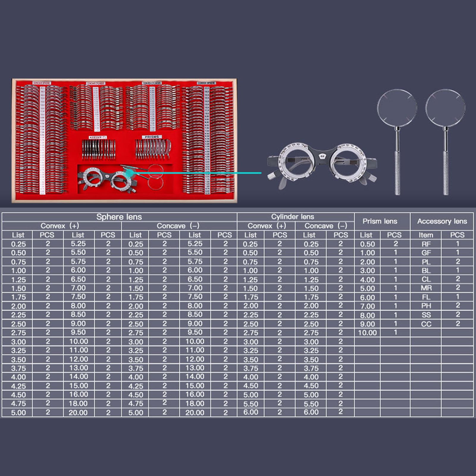This screenshot has height=476, width=476.
Task: Click the "Cylinder lens" table header
Action: [292, 217]
